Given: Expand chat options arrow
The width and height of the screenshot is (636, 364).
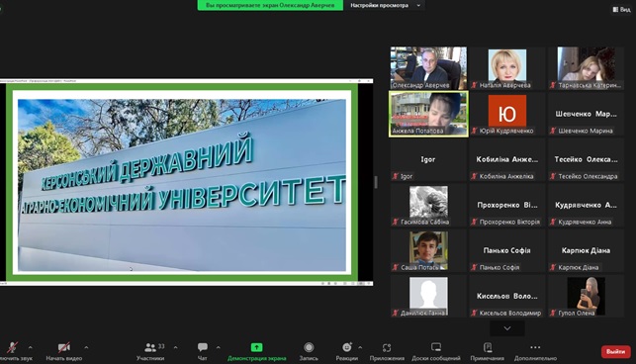Looking at the screenshot, I should pos(219,348).
